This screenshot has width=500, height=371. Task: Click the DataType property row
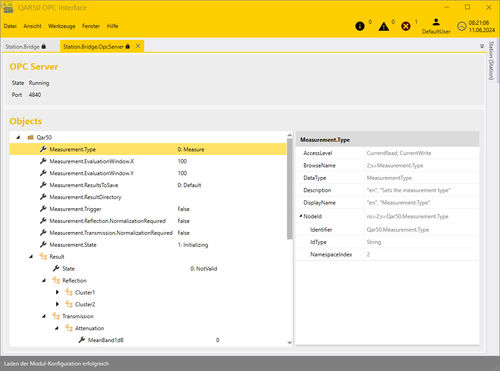pyautogui.click(x=388, y=178)
